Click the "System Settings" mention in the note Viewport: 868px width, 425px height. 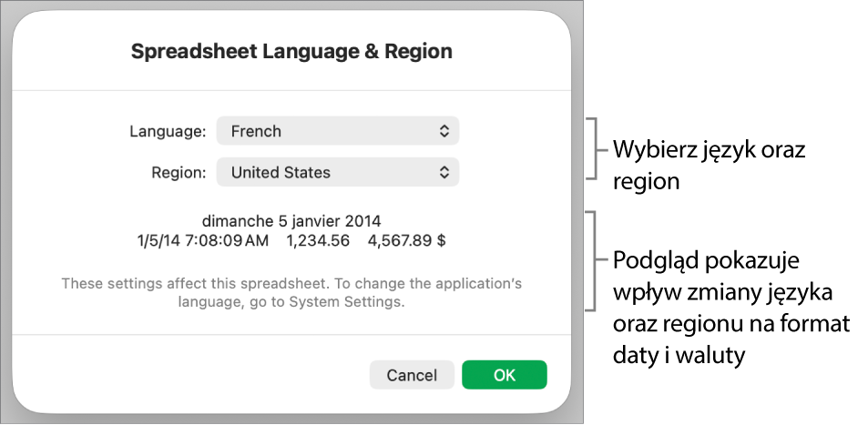point(345,303)
